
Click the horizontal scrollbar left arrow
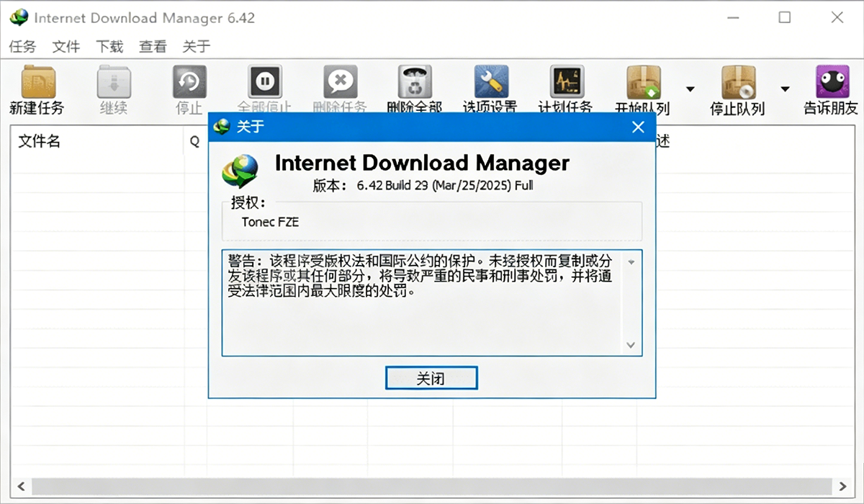pyautogui.click(x=21, y=486)
